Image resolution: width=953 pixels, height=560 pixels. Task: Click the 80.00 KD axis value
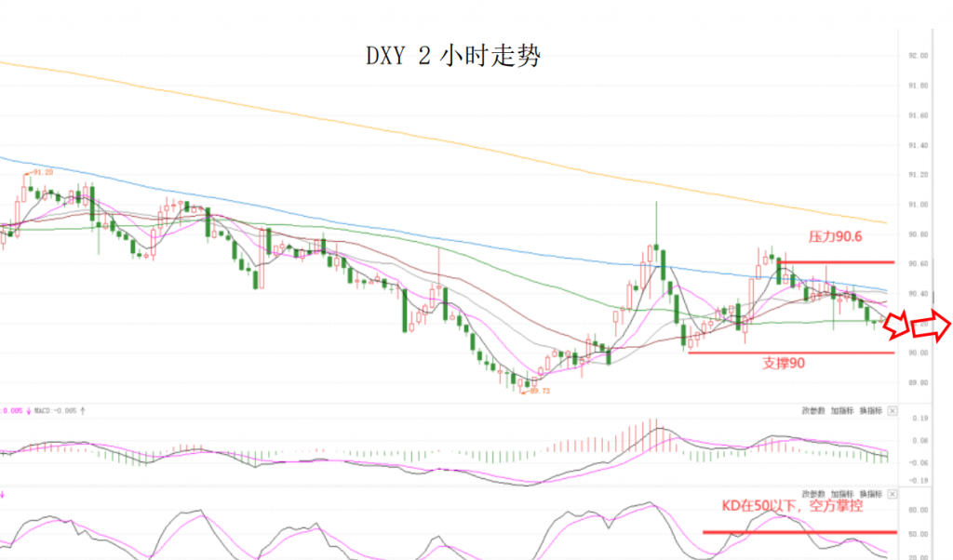tap(919, 510)
